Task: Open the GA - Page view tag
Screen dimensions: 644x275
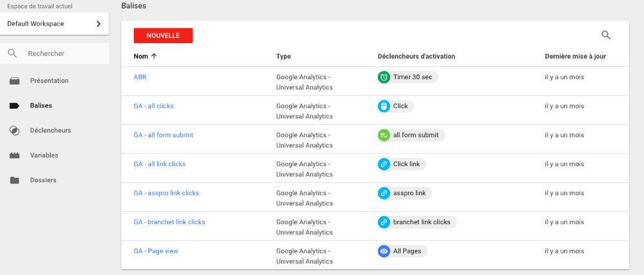Action: pyautogui.click(x=156, y=251)
